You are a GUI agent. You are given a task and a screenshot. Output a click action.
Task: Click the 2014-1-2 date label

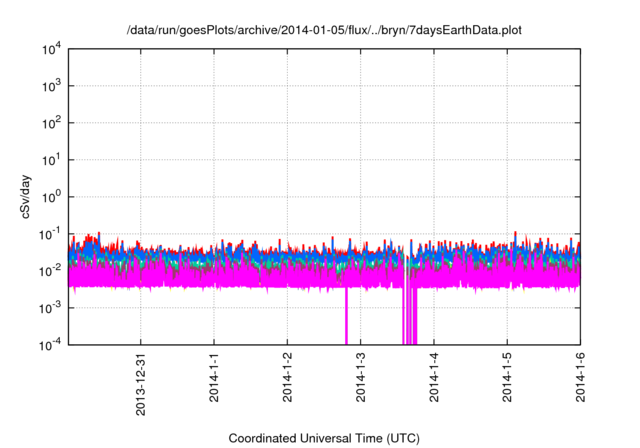point(287,377)
